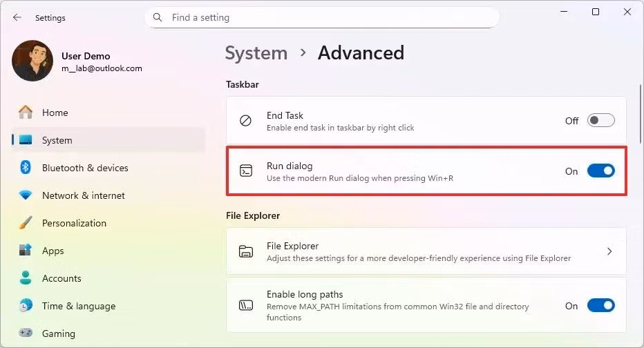
Task: Click the m__lab@outlook.com email
Action: click(102, 68)
